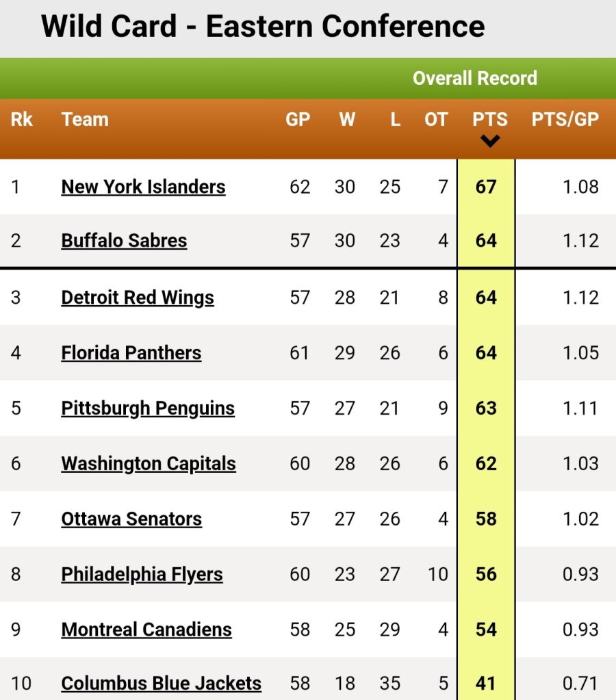Go to Detroit Red Wings link
Image resolution: width=616 pixels, height=700 pixels.
(x=138, y=298)
